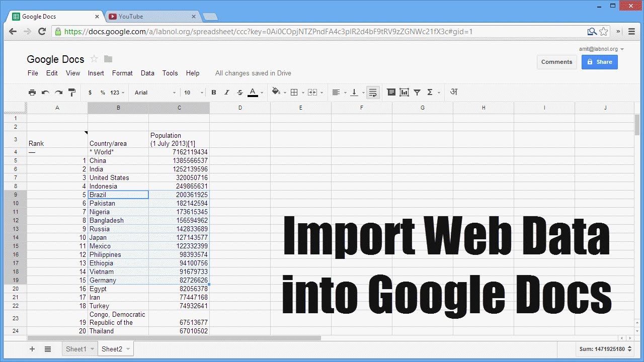Click the folder icon beside title
The height and width of the screenshot is (362, 644).
tap(108, 59)
